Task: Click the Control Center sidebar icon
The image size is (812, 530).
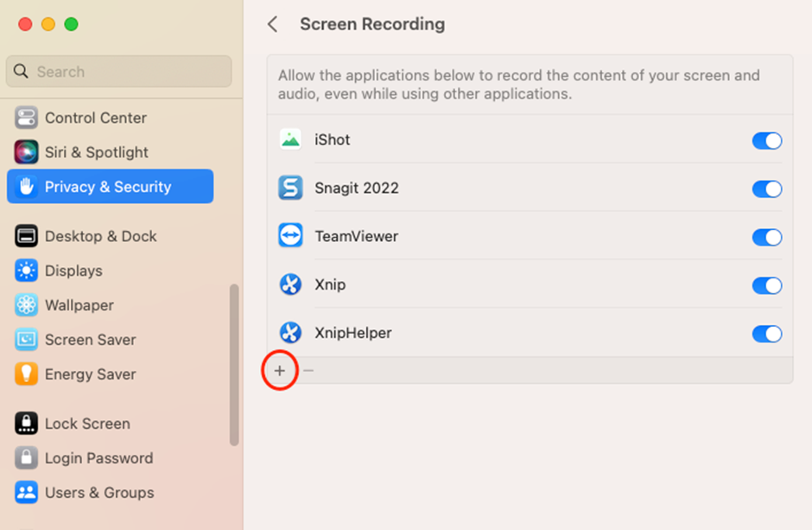Action: click(26, 118)
